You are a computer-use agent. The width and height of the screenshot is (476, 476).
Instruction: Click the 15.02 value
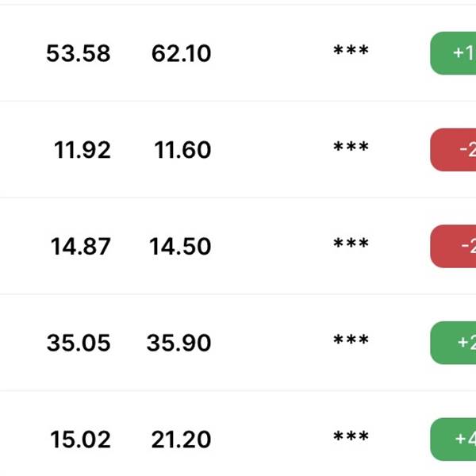point(81,440)
